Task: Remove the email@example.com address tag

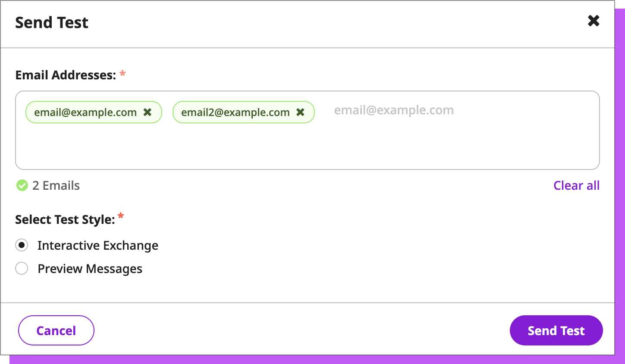Action: (x=148, y=112)
